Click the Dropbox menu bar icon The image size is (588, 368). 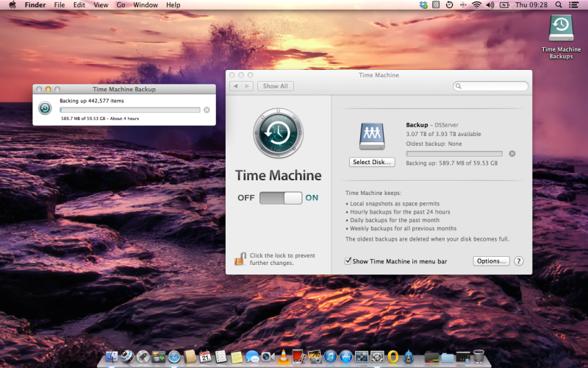pyautogui.click(x=423, y=5)
